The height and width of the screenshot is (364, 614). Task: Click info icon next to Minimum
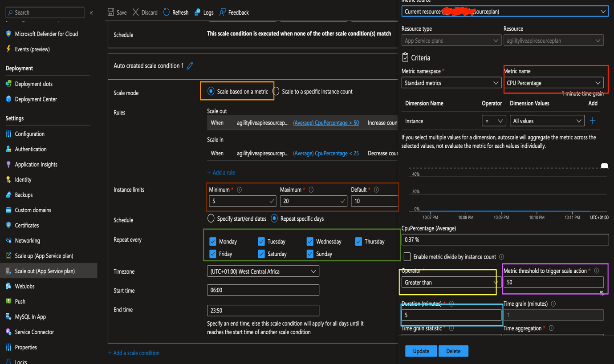(240, 190)
